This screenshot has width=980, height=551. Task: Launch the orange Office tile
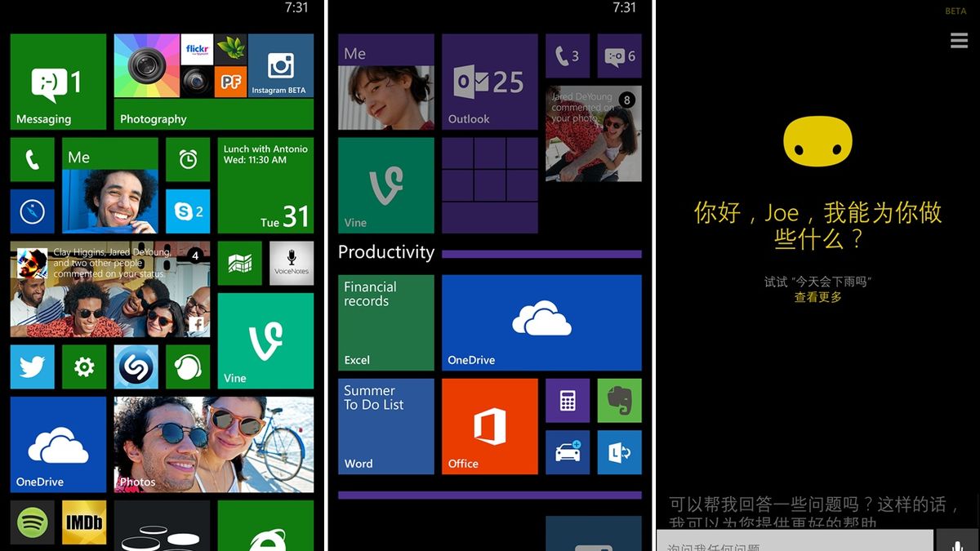pos(490,426)
